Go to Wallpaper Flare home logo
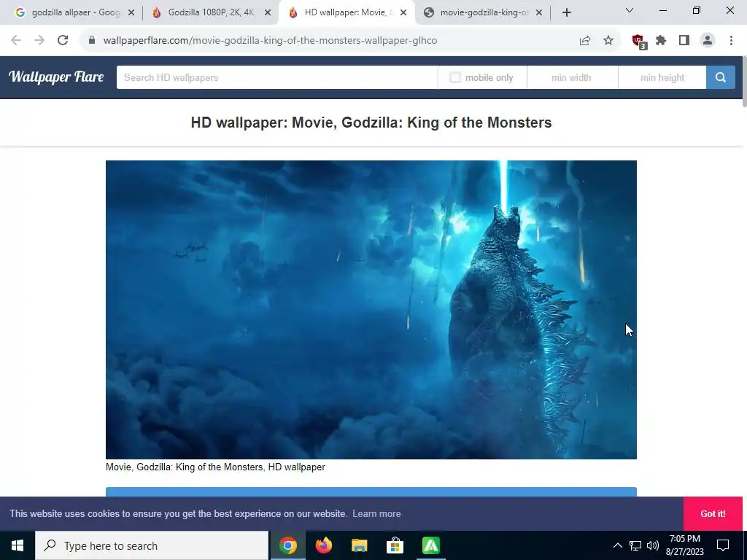Viewport: 747px width, 560px height. pyautogui.click(x=56, y=77)
